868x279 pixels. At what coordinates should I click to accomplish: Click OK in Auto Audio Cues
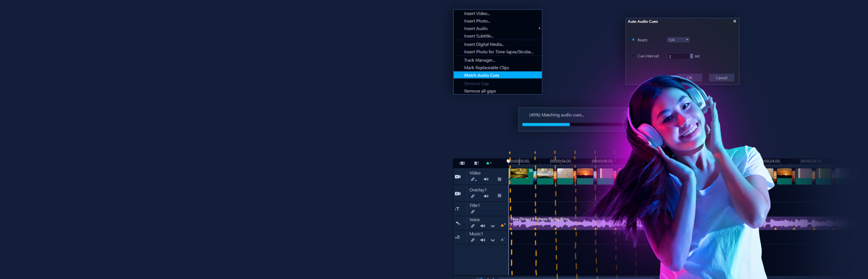click(689, 78)
